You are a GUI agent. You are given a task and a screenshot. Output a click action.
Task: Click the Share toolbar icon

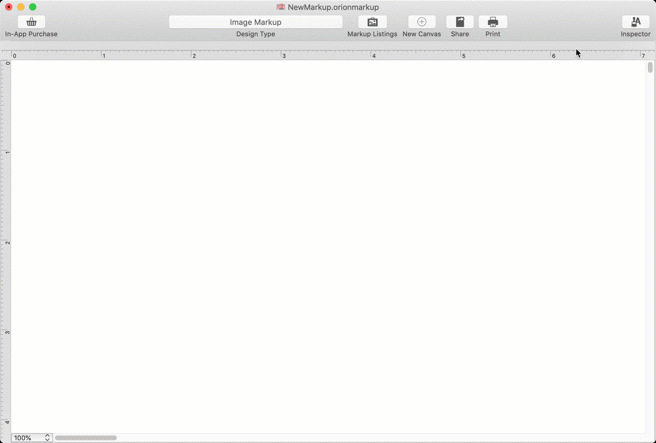coord(460,22)
